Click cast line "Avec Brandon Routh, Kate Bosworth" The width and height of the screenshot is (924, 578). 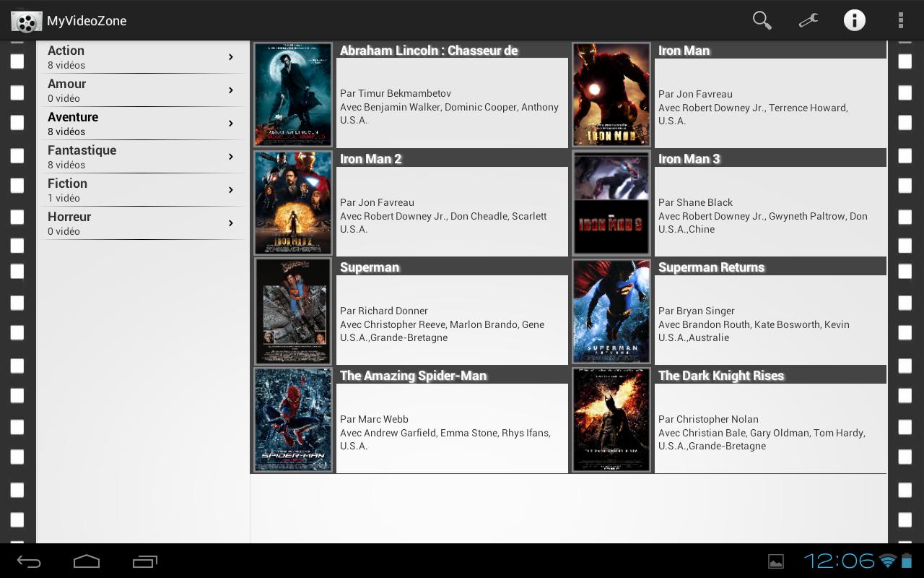pos(754,324)
